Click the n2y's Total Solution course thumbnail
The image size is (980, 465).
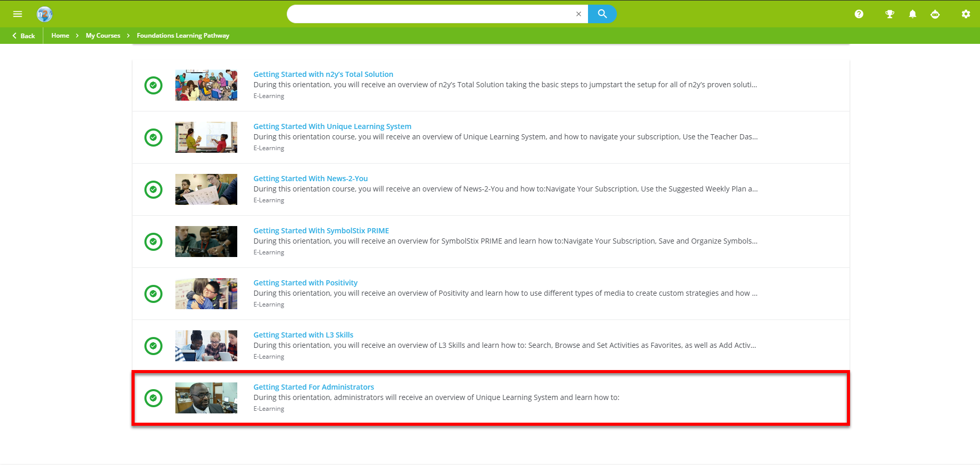206,85
